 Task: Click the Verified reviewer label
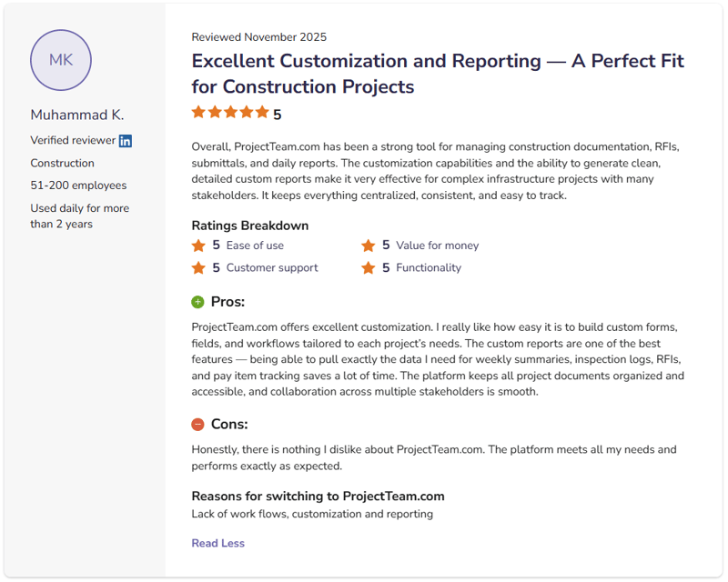point(73,141)
